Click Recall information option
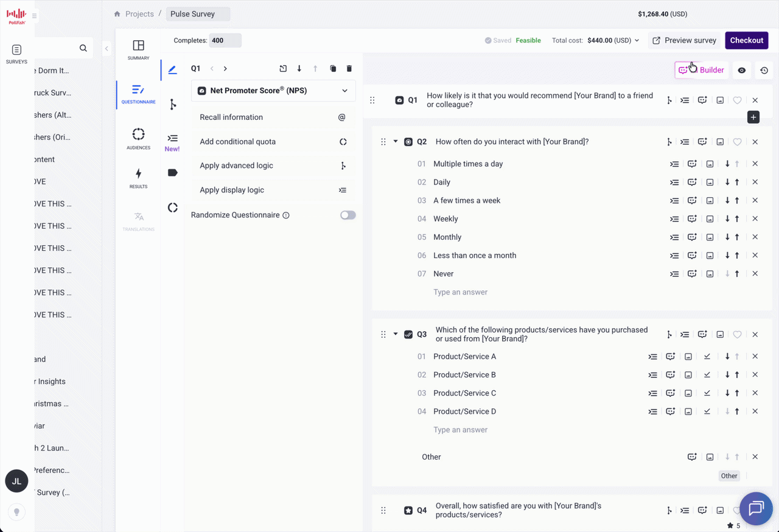The height and width of the screenshot is (532, 779). pos(273,117)
